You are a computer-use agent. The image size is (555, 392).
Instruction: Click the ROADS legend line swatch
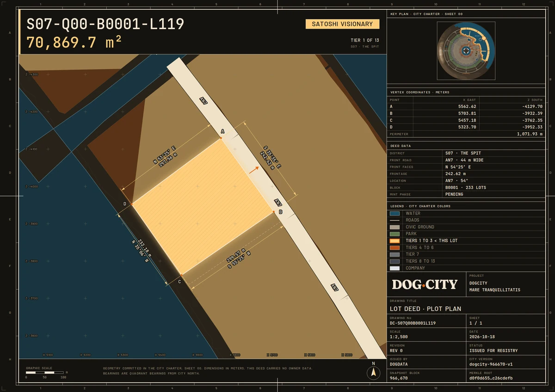point(395,220)
